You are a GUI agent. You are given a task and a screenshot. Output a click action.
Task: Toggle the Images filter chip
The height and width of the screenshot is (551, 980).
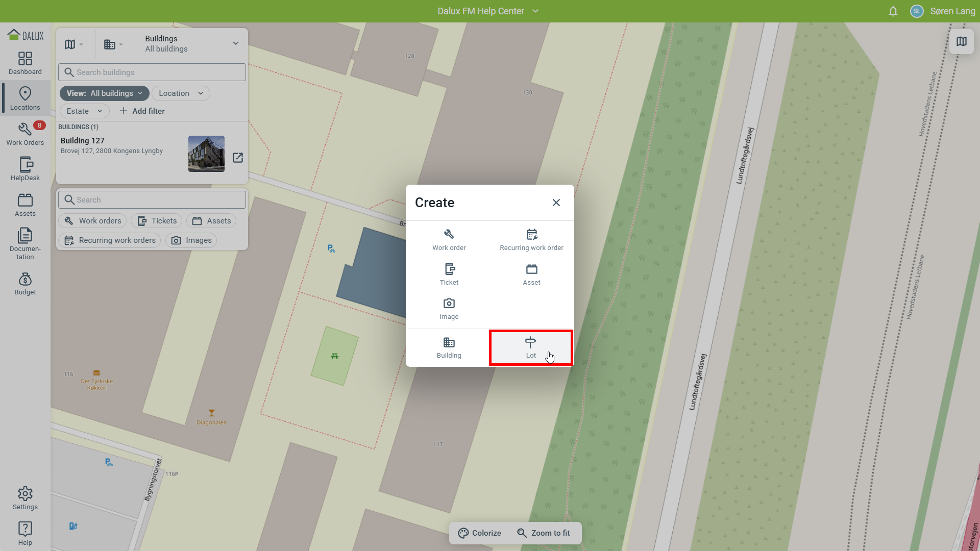(191, 240)
